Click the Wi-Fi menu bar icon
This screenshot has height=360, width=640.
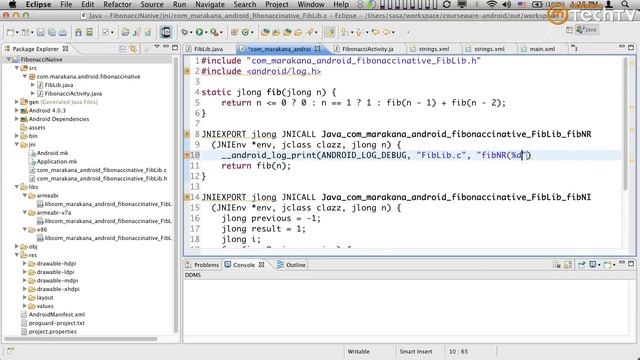coord(492,4)
